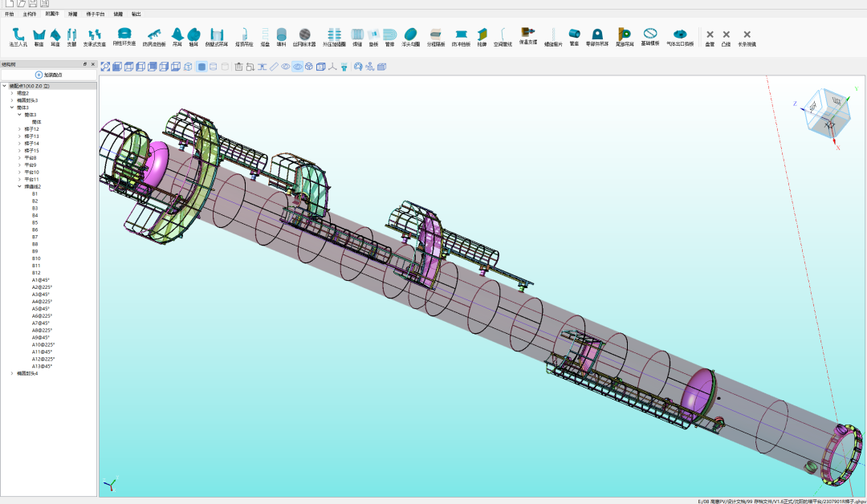
Task: Select the 支腿 leg support tool
Action: pos(72,38)
